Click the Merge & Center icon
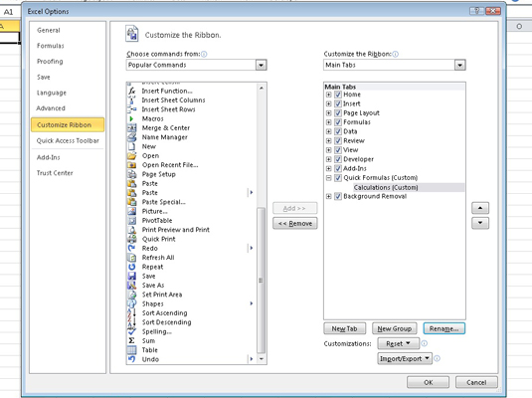The height and width of the screenshot is (398, 532). tap(131, 128)
